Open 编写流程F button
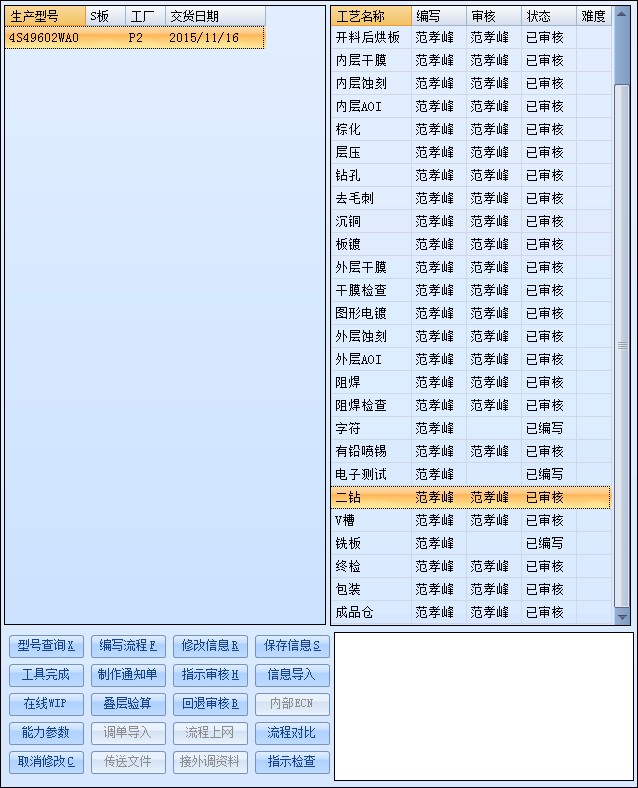Screen dimensions: 638x788 (128, 646)
